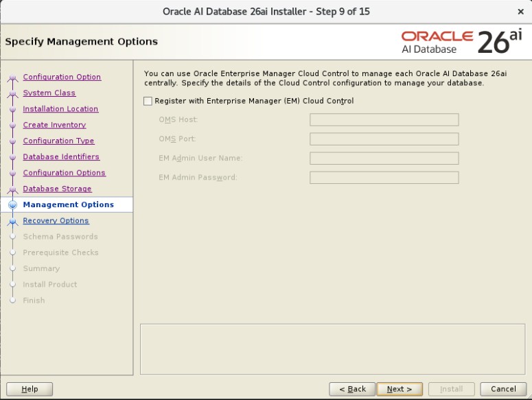The height and width of the screenshot is (400, 532).
Task: Click the OMS Port input field
Action: pos(384,139)
